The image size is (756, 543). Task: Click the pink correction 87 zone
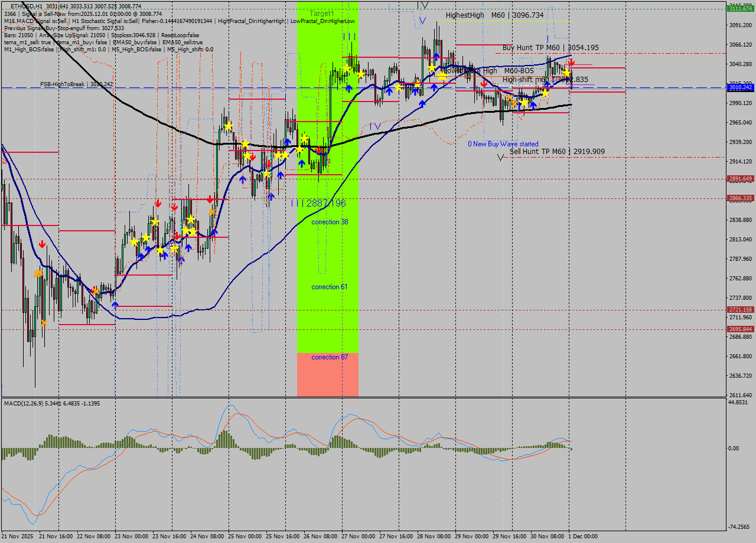[x=328, y=372]
